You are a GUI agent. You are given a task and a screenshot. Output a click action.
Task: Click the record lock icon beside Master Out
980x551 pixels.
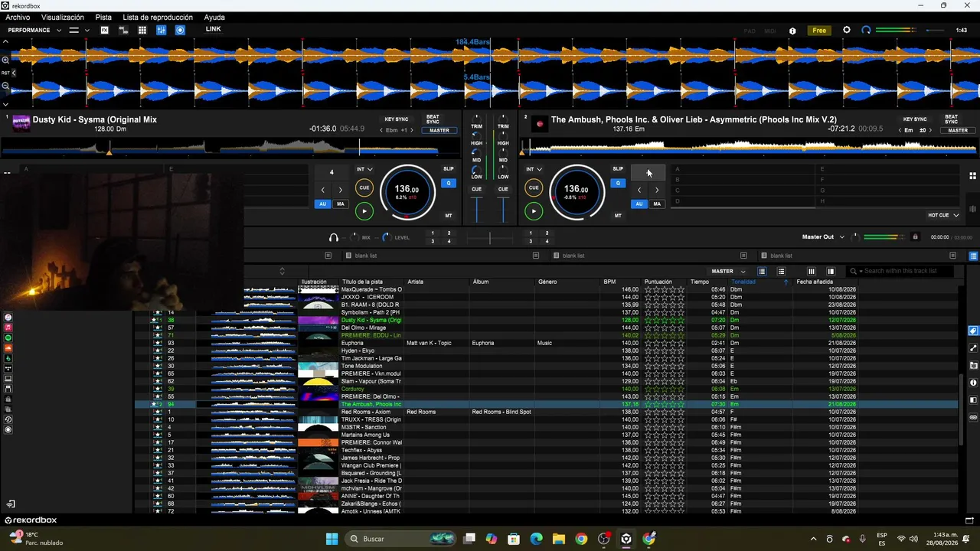(x=915, y=237)
